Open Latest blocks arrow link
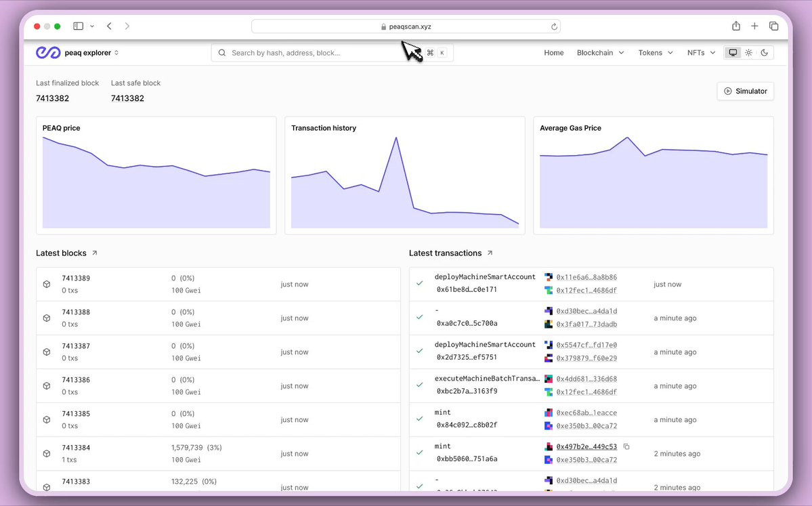Image resolution: width=812 pixels, height=506 pixels. point(94,253)
